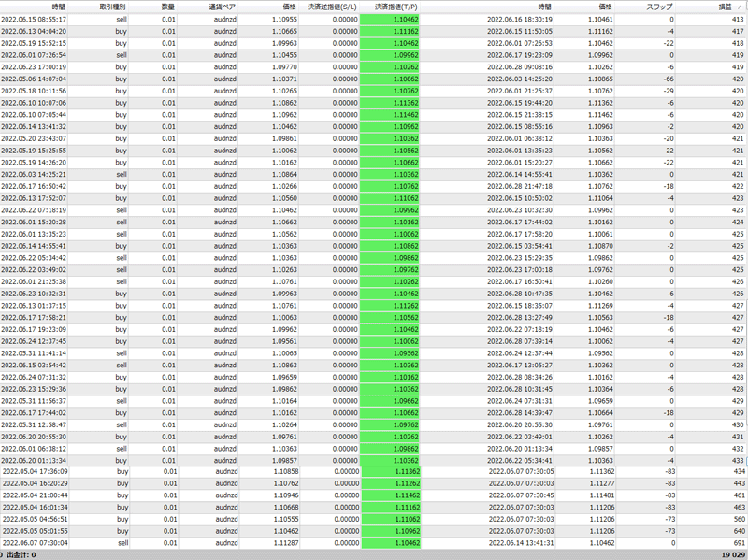Click the close price 1.11481

click(602, 495)
